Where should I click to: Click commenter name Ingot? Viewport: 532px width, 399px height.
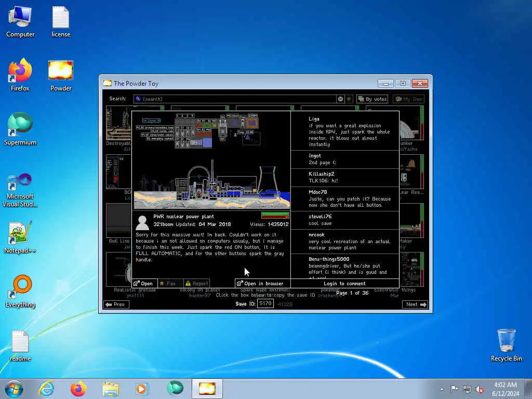click(314, 156)
